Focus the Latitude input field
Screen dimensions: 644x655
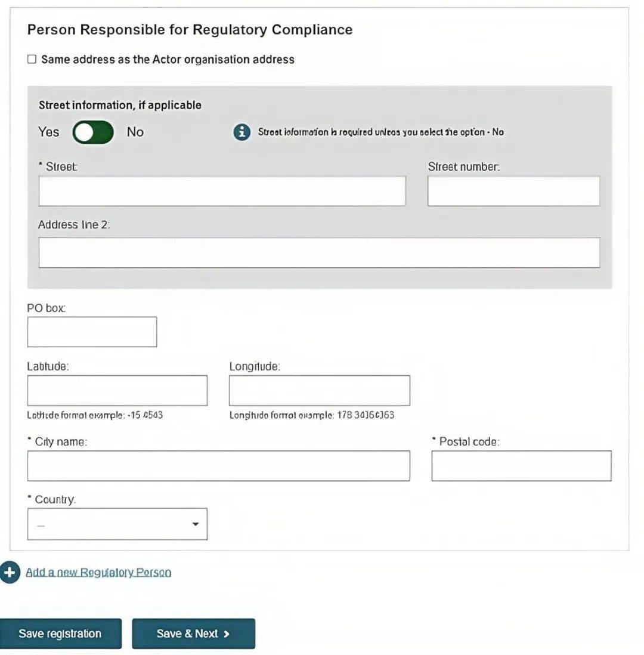[x=117, y=391]
